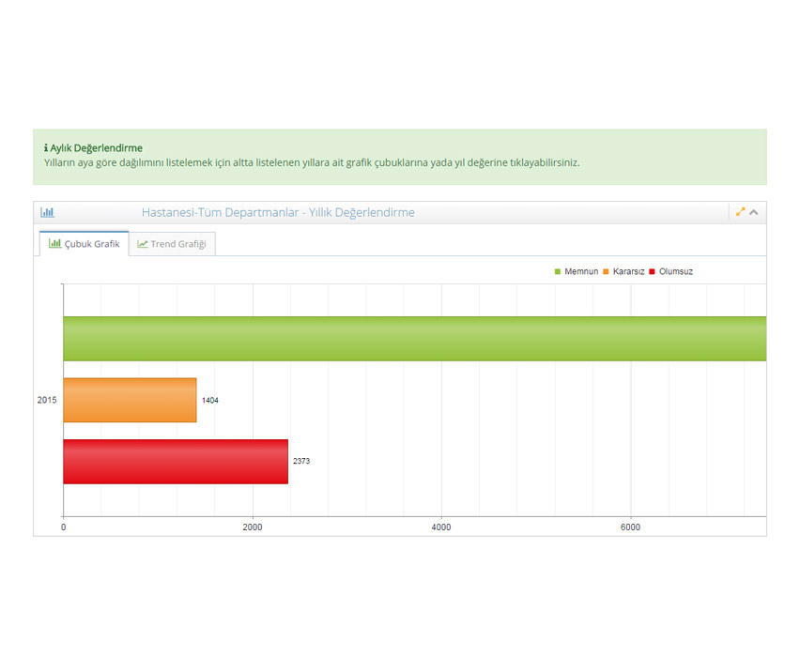Click the Aylık Değerlendirme info heading
Screen dimensions: 800x672
coord(96,148)
